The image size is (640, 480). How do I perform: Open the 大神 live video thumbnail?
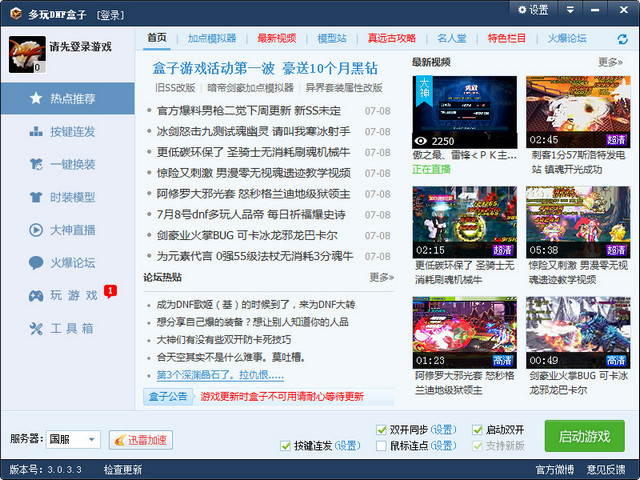464,112
